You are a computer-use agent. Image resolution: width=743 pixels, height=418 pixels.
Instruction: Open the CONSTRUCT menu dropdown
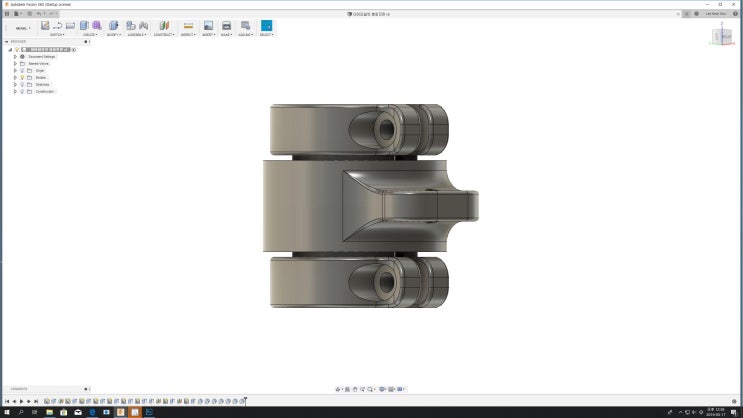(x=164, y=35)
